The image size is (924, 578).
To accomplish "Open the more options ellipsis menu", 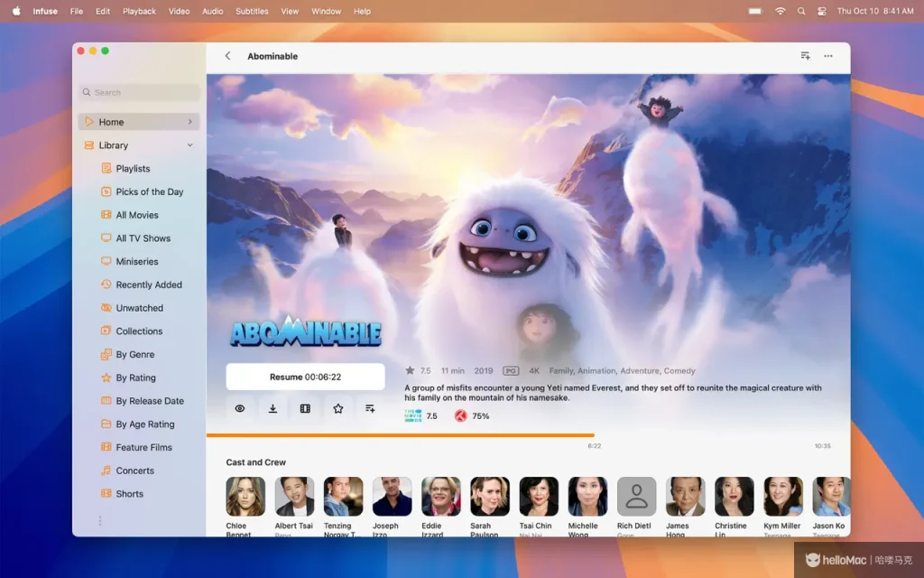I will pyautogui.click(x=828, y=56).
